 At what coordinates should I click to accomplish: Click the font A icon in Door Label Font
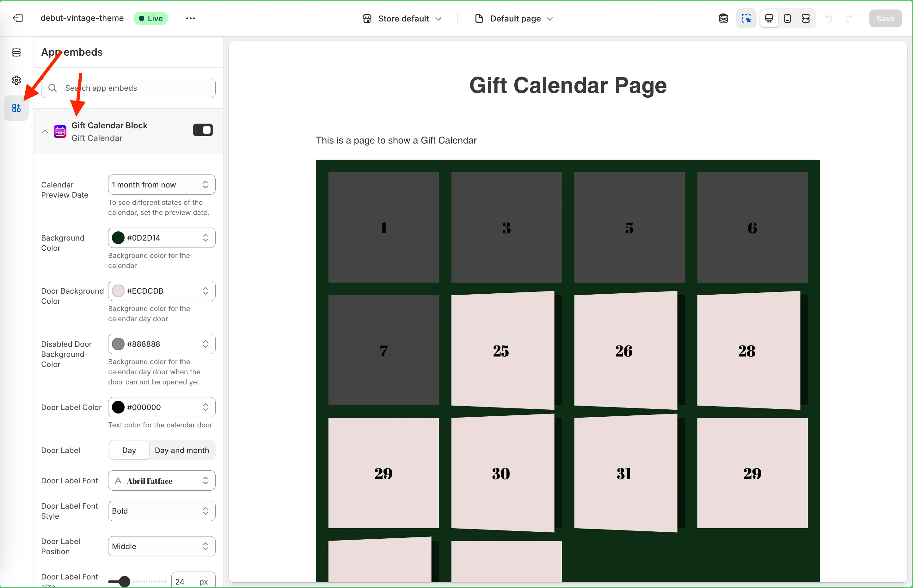pos(118,481)
